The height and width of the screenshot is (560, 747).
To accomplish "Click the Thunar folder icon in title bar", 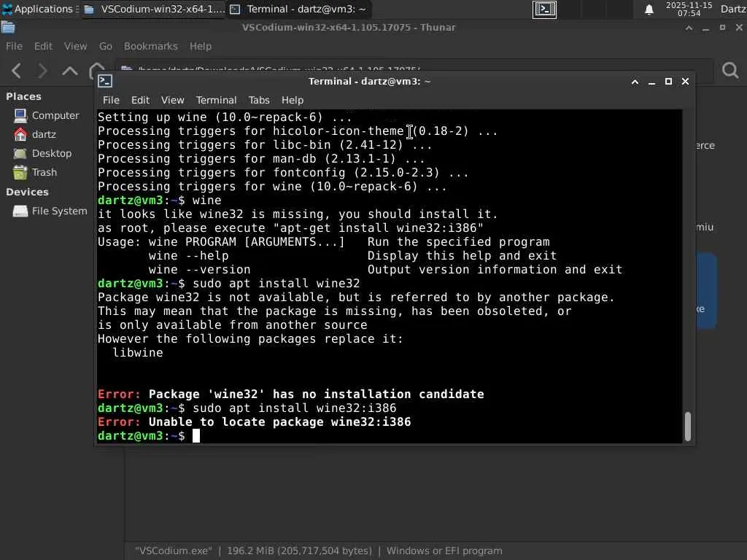I will coord(7,28).
